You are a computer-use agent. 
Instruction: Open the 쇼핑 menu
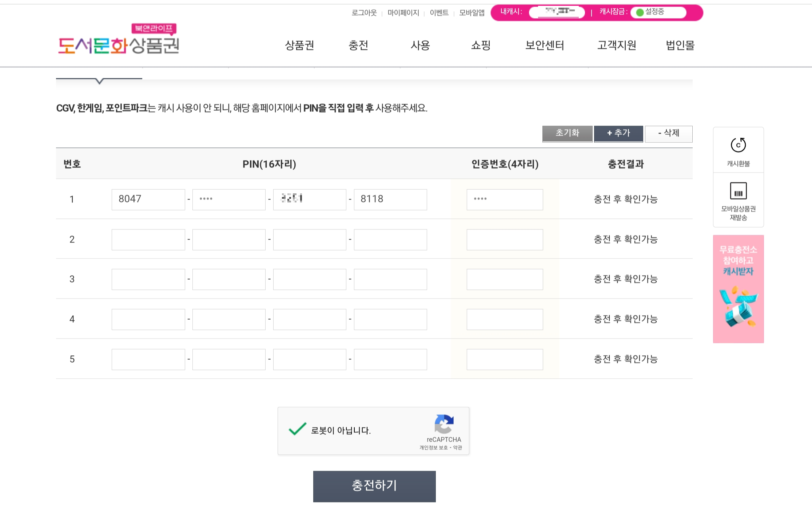point(481,45)
